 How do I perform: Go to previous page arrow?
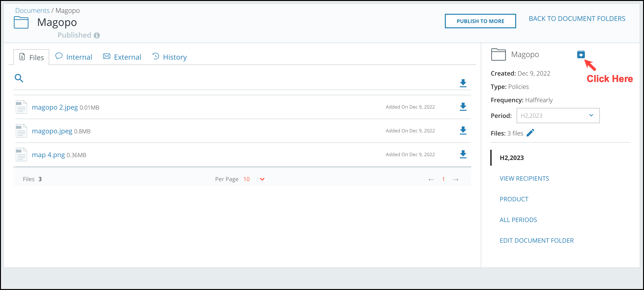pyautogui.click(x=431, y=179)
